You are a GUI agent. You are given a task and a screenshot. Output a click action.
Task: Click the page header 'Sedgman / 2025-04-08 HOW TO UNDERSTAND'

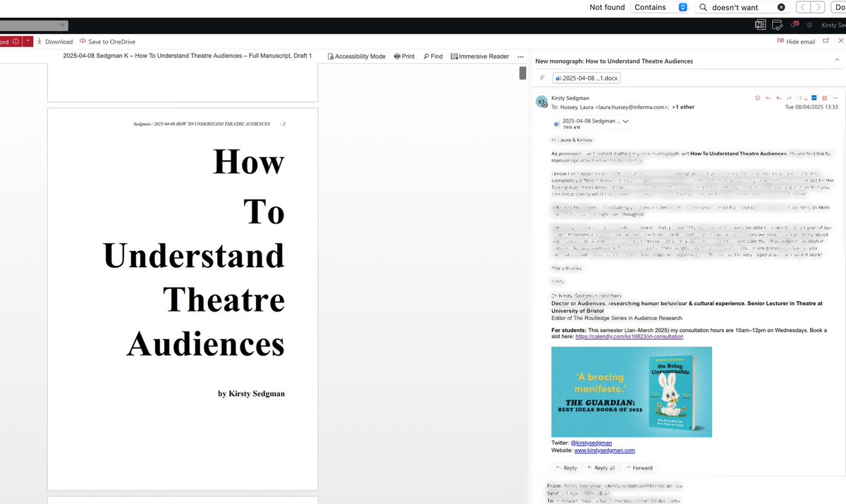[202, 123]
